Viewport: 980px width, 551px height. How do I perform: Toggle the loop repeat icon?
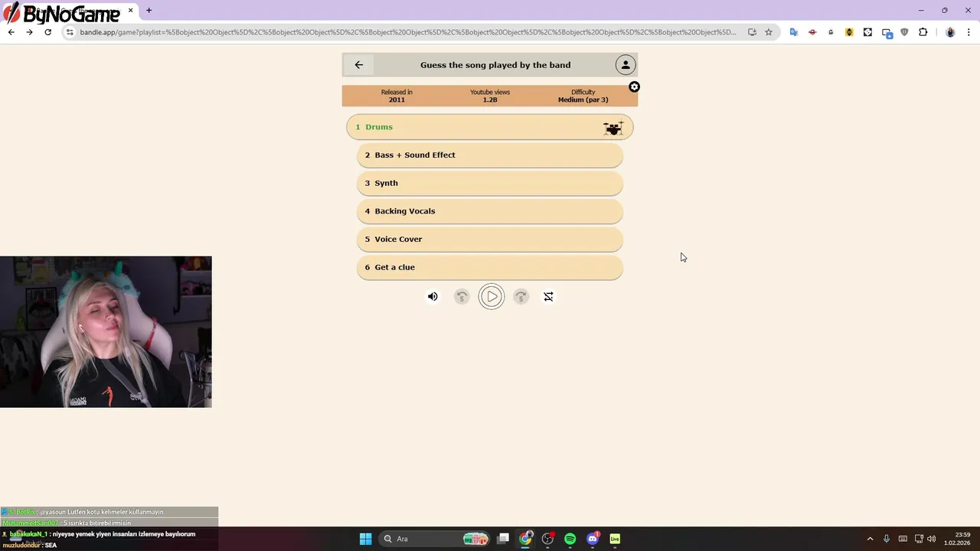point(548,297)
